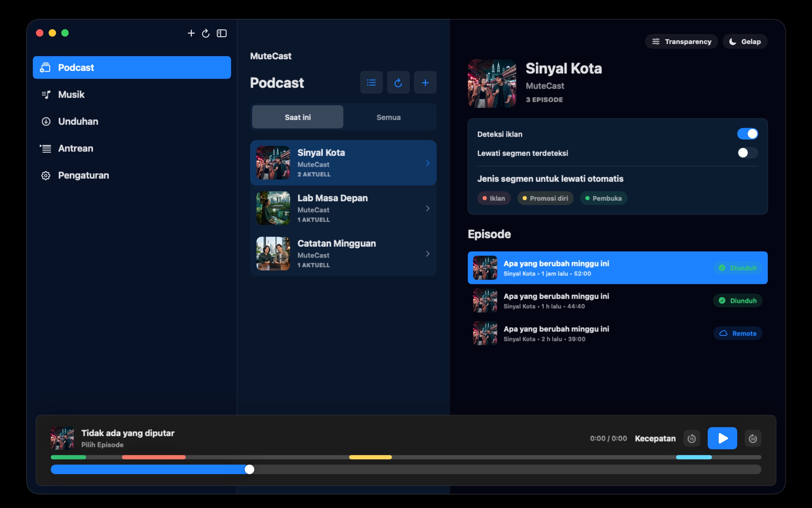The image size is (812, 508).
Task: Toggle the Pembuka segment chip
Action: (604, 198)
